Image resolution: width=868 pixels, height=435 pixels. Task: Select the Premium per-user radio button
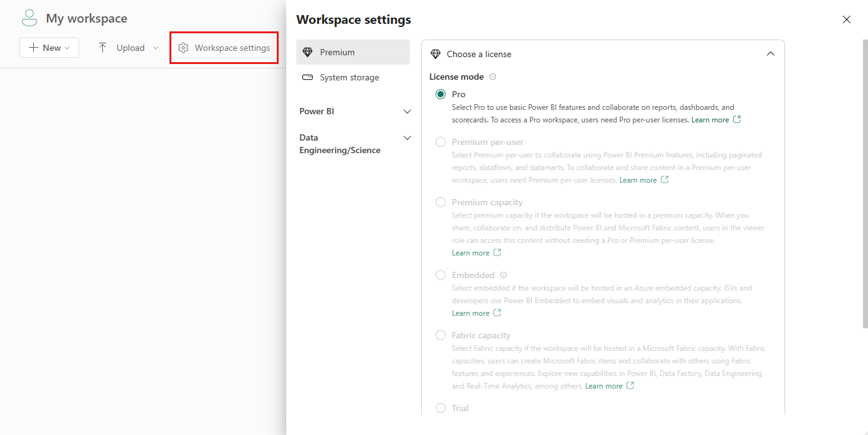coord(441,142)
